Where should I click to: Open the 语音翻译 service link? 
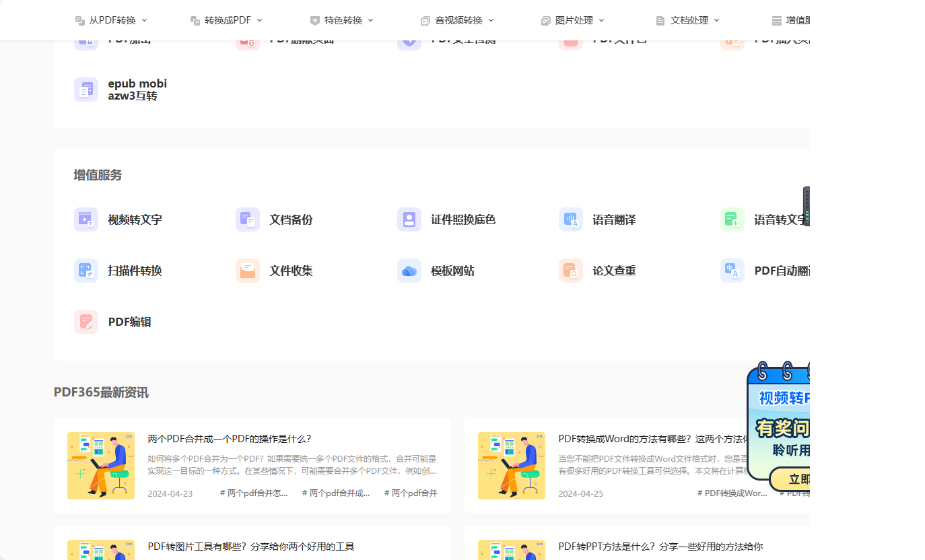(614, 219)
